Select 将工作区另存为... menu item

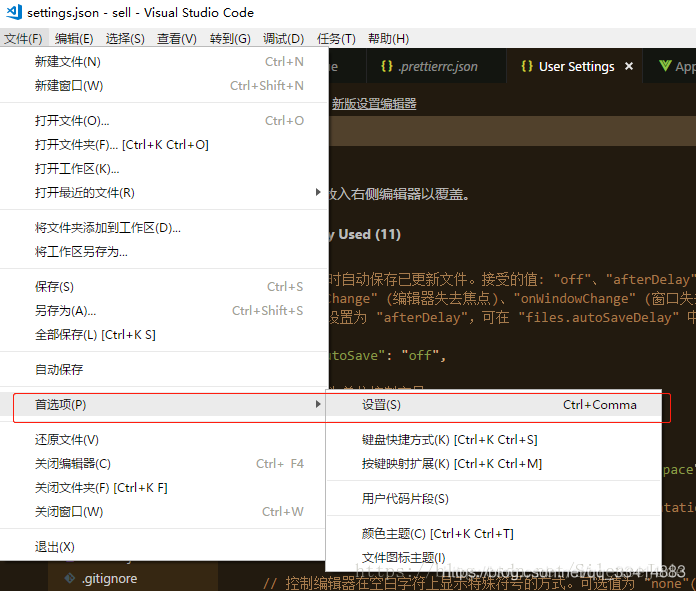click(164, 252)
